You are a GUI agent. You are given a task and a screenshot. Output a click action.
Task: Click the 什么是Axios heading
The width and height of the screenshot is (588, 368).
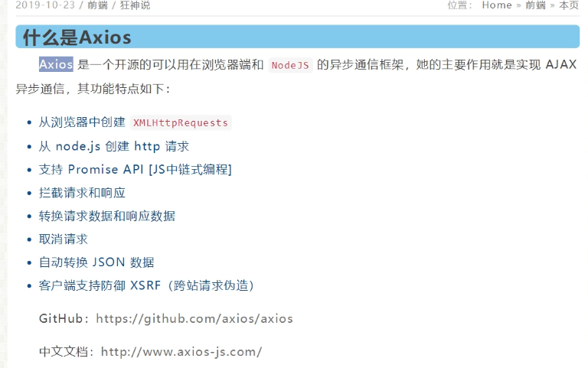77,37
